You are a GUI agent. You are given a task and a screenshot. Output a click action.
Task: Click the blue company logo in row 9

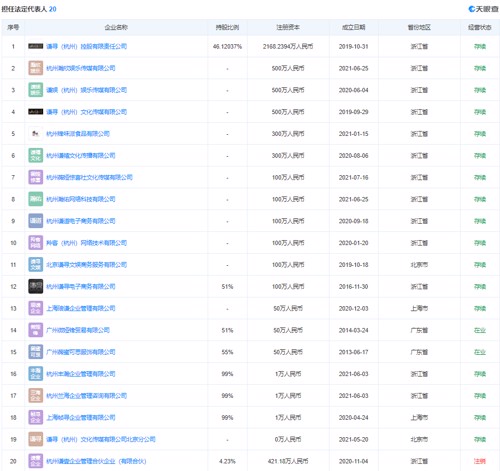[x=35, y=221]
